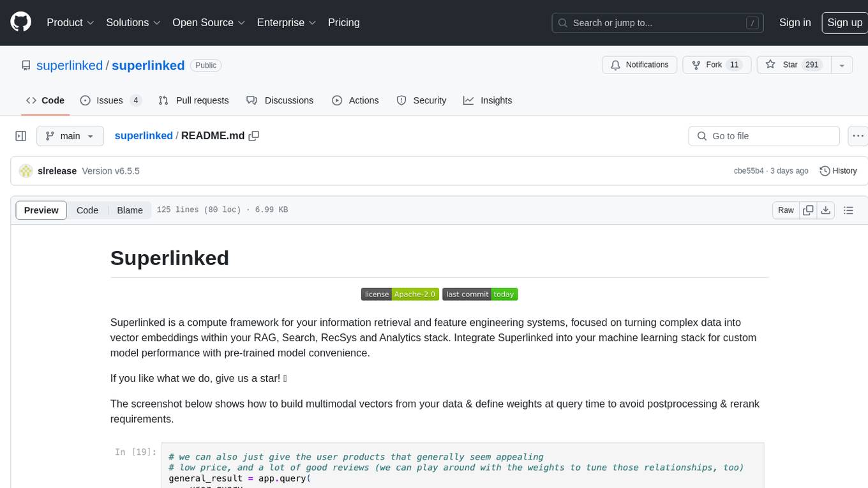This screenshot has height=488, width=868.
Task: Click the Fork count 11
Action: (x=734, y=65)
